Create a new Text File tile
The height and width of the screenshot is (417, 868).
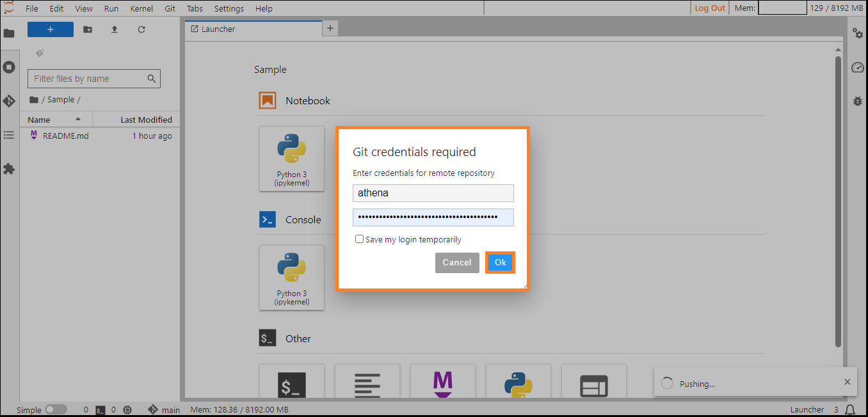click(367, 382)
